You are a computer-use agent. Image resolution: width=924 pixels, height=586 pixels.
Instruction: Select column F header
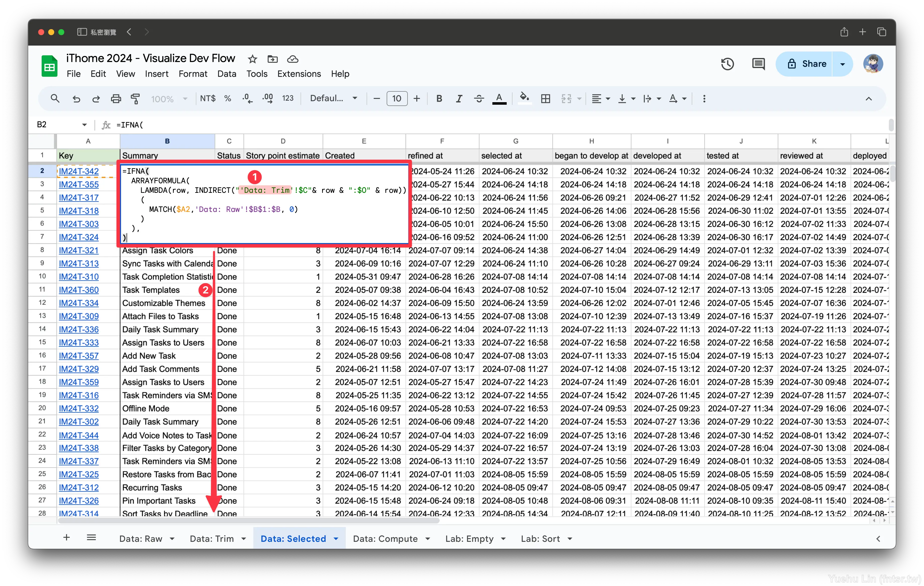pos(442,141)
